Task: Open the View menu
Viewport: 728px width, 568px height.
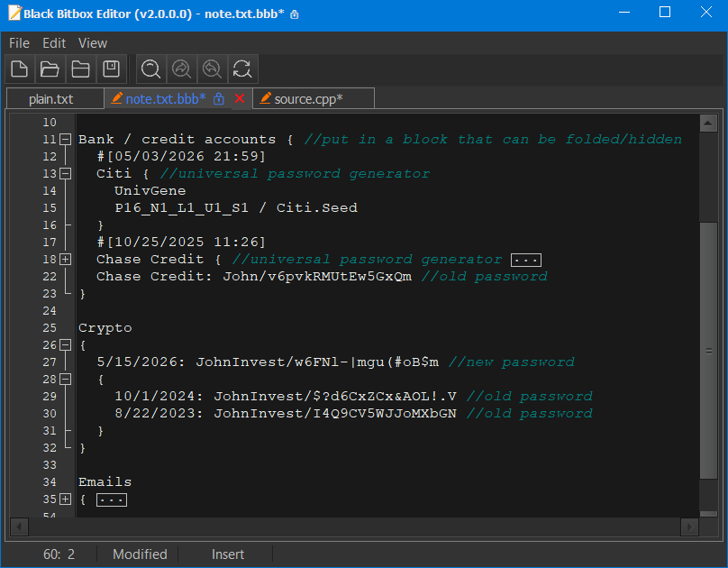Action: coord(93,43)
